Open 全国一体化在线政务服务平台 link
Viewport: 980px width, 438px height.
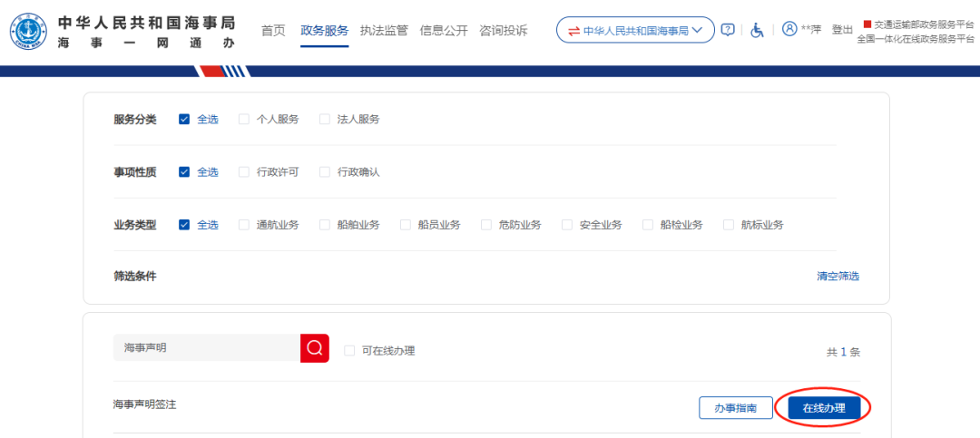tap(916, 39)
